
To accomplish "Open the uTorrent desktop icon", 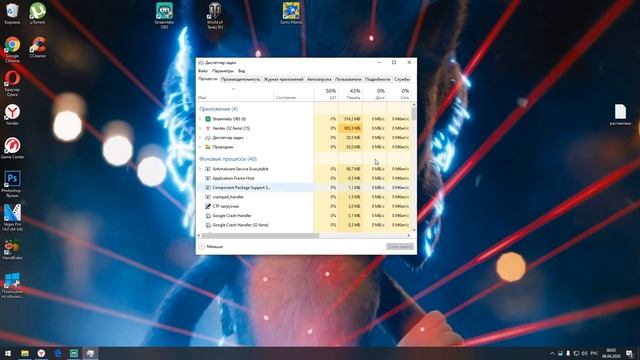I will tap(38, 13).
